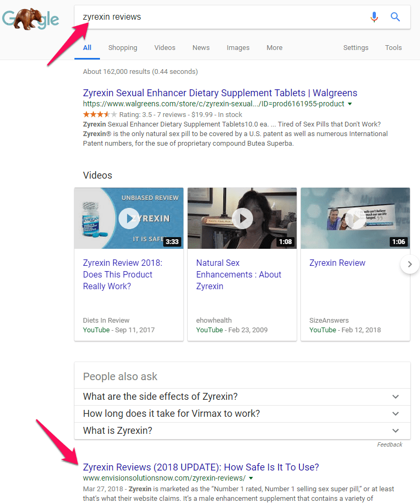Start voice search with microphone icon

coord(374,16)
